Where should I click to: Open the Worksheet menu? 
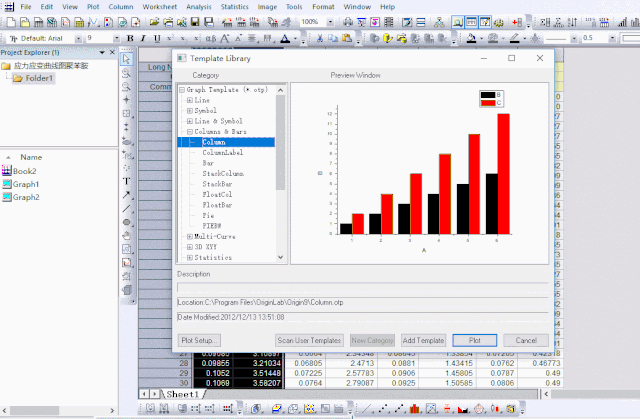pyautogui.click(x=160, y=7)
